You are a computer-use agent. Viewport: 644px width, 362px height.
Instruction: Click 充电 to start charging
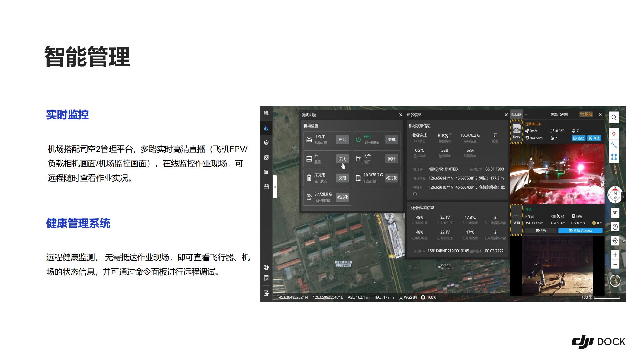[342, 178]
